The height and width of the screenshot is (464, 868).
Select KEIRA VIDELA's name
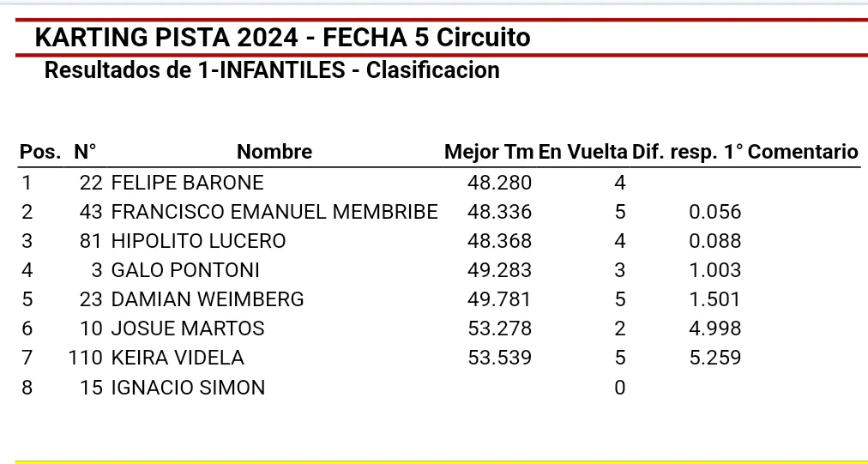point(178,358)
